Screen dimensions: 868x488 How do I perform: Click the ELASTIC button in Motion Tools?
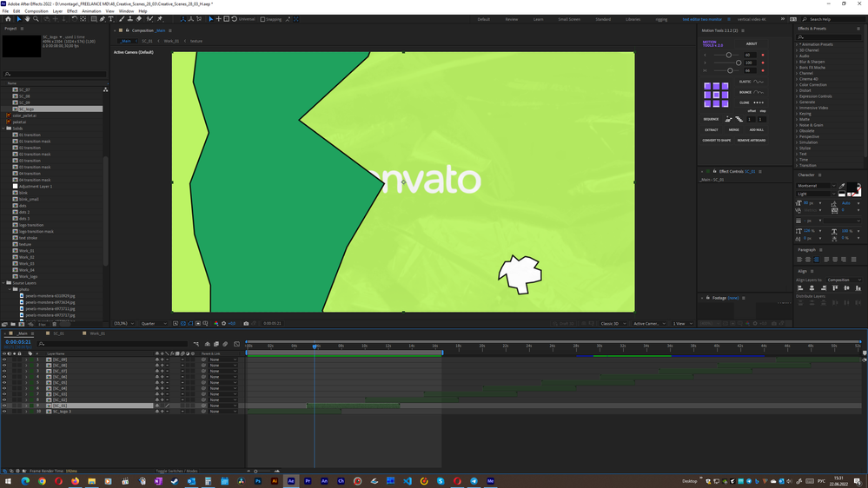[x=752, y=82]
